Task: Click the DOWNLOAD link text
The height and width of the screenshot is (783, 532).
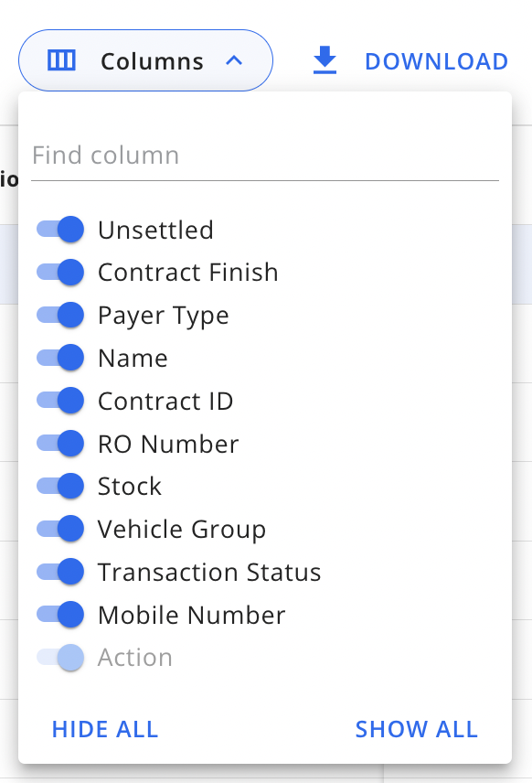Action: coord(437,61)
